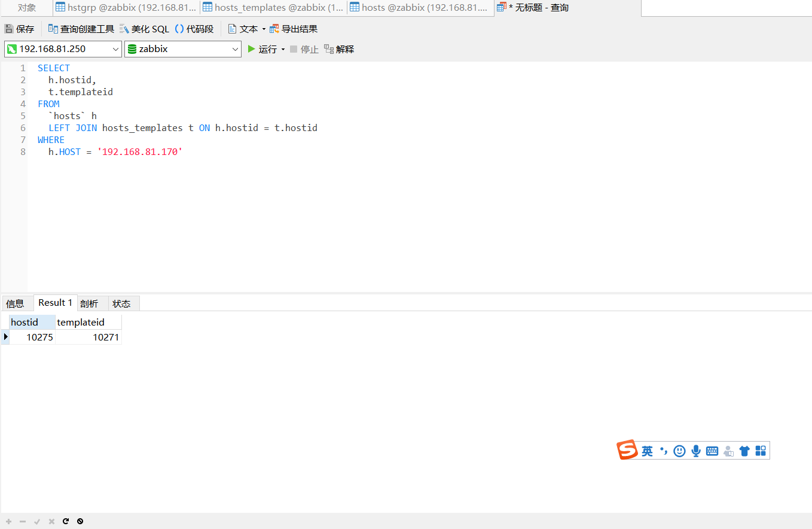Click line number 8 in the gutter
The width and height of the screenshot is (812, 529).
(x=23, y=152)
